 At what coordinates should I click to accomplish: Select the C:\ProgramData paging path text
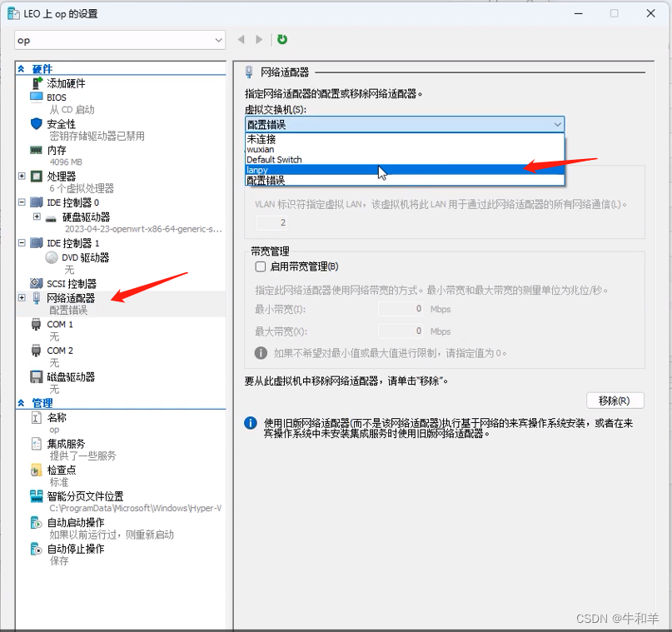(136, 508)
